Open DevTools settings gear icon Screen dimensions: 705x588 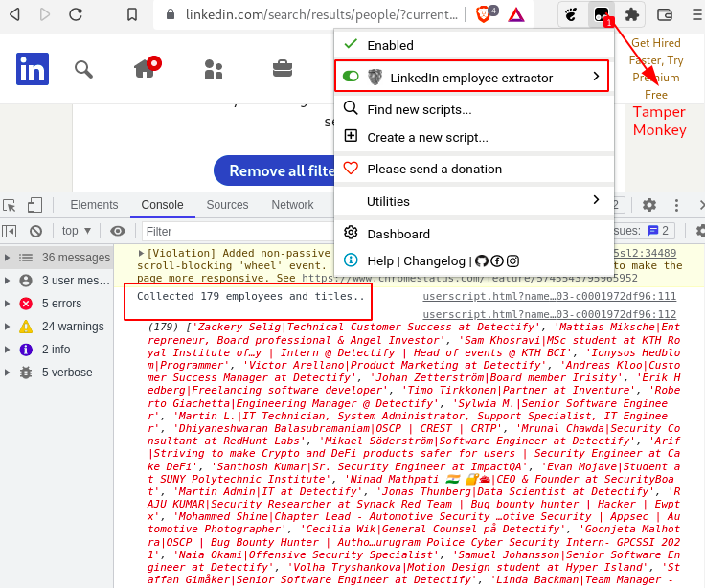(648, 205)
